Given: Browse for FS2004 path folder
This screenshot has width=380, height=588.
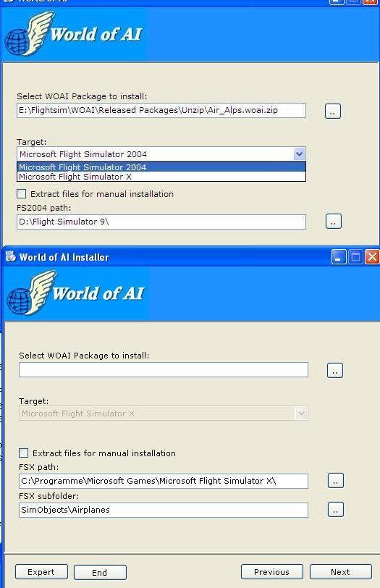Looking at the screenshot, I should click(x=333, y=222).
